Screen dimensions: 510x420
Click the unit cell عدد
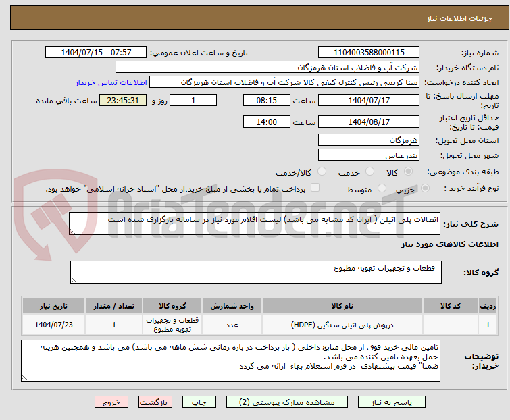(x=232, y=325)
